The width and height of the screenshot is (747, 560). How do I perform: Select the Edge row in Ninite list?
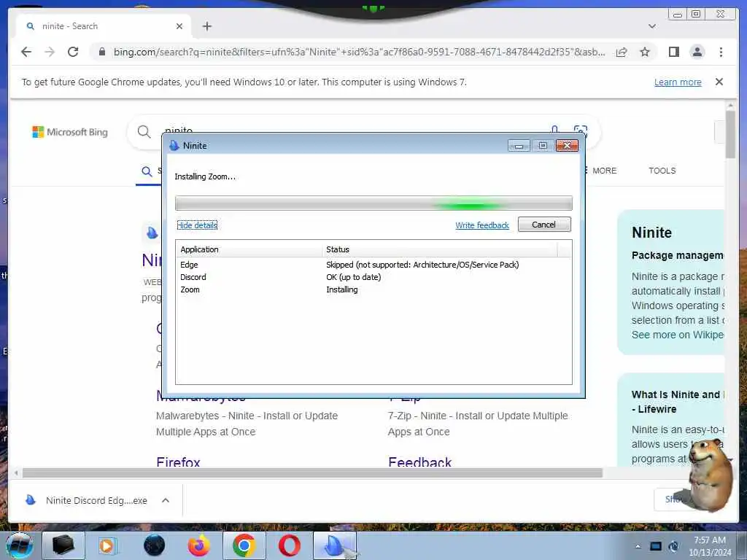click(x=373, y=265)
